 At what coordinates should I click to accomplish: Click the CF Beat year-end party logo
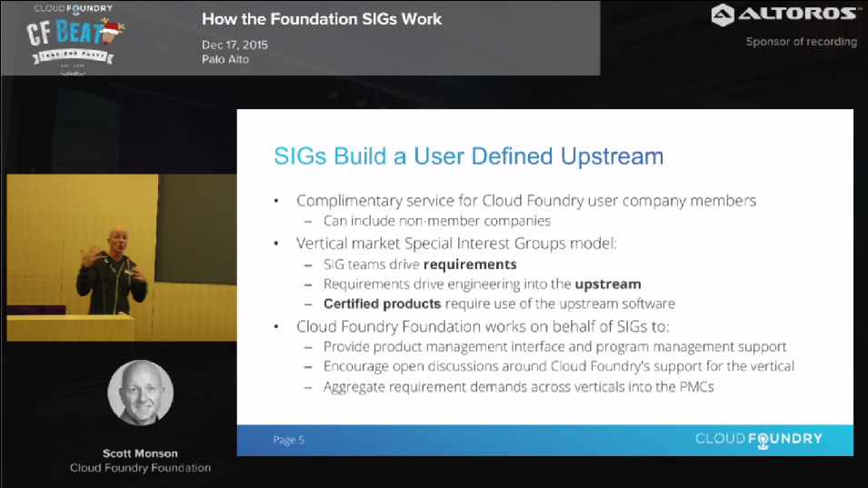click(75, 40)
